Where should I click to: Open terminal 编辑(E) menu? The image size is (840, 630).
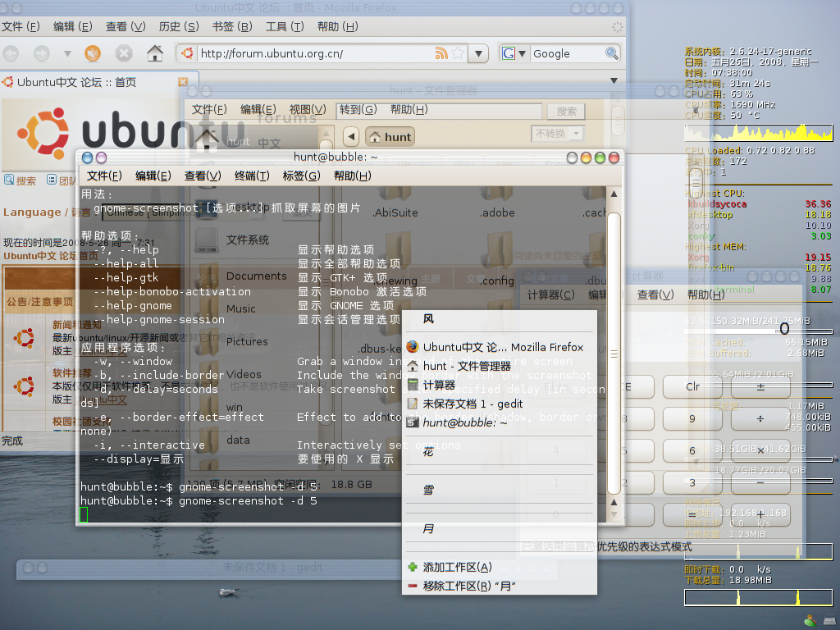[x=153, y=176]
